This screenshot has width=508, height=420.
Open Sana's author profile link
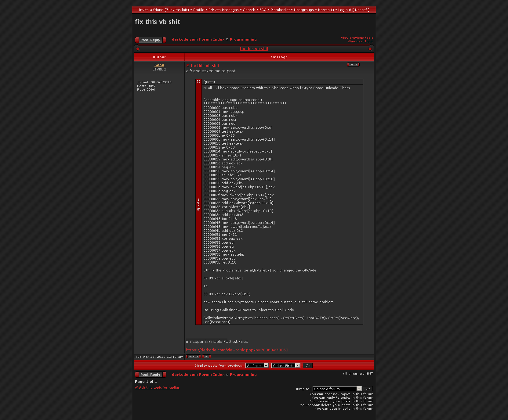[x=159, y=65]
